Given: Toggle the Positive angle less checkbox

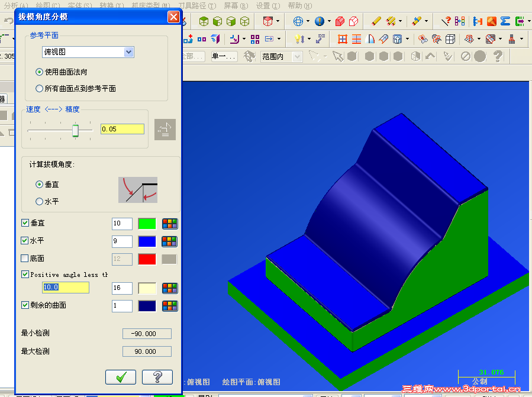Looking at the screenshot, I should [x=25, y=274].
